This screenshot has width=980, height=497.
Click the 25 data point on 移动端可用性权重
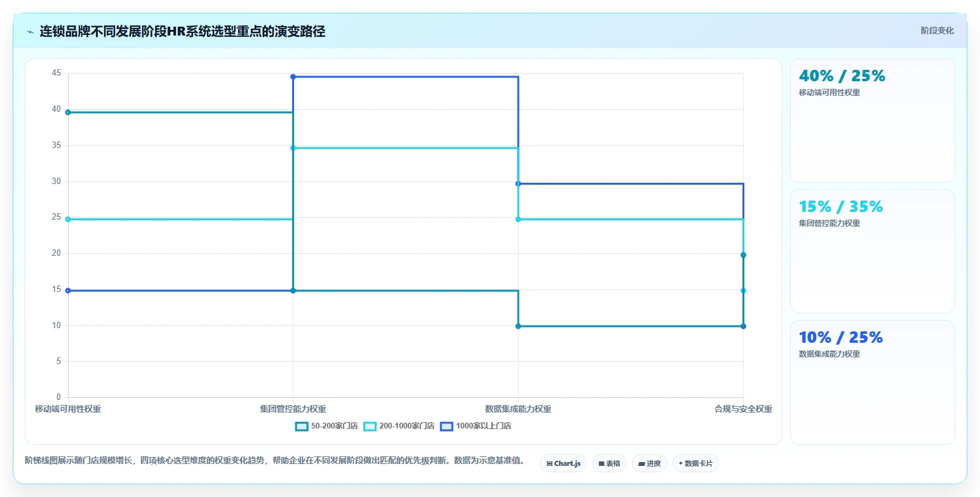tap(68, 219)
